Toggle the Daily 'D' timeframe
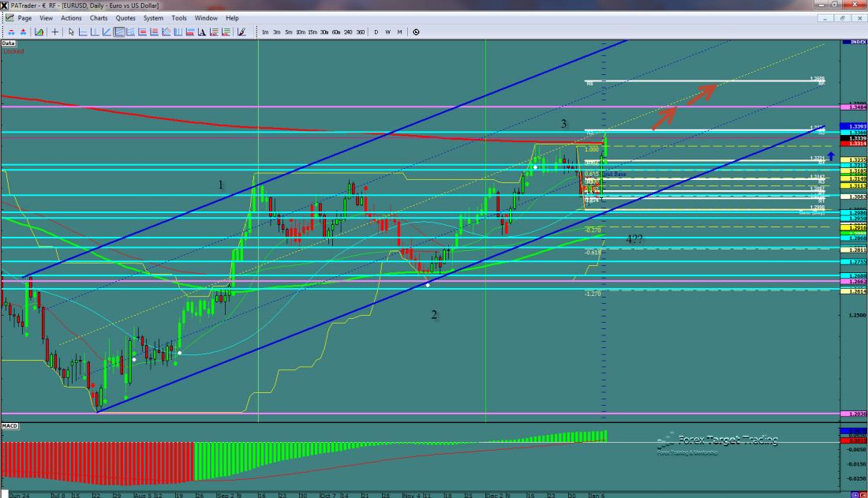This screenshot has width=868, height=498. [x=376, y=32]
